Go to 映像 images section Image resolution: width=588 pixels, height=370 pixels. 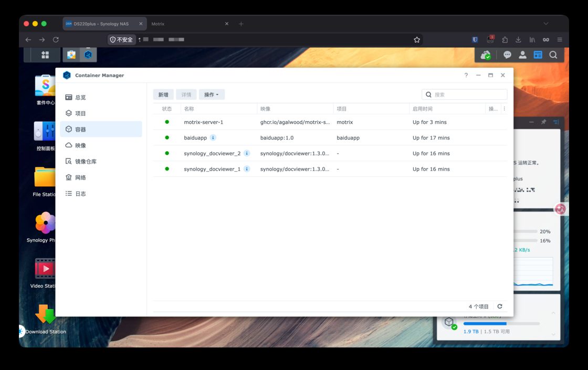(x=101, y=145)
